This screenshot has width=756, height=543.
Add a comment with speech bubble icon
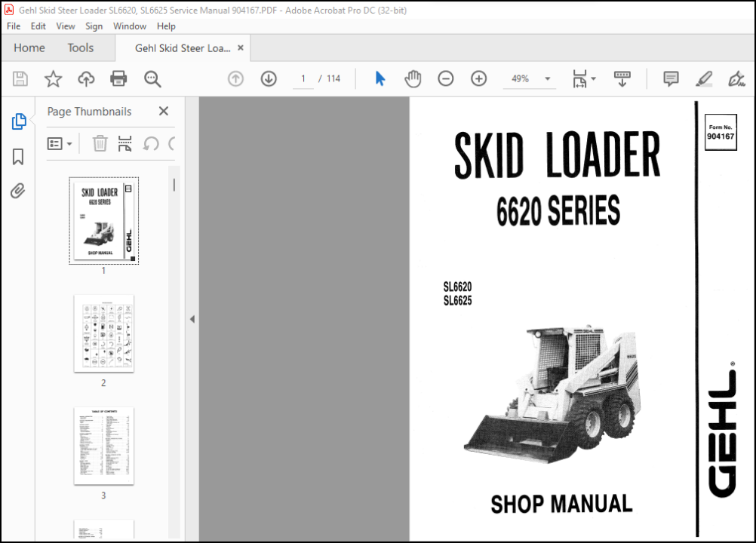[x=670, y=79]
